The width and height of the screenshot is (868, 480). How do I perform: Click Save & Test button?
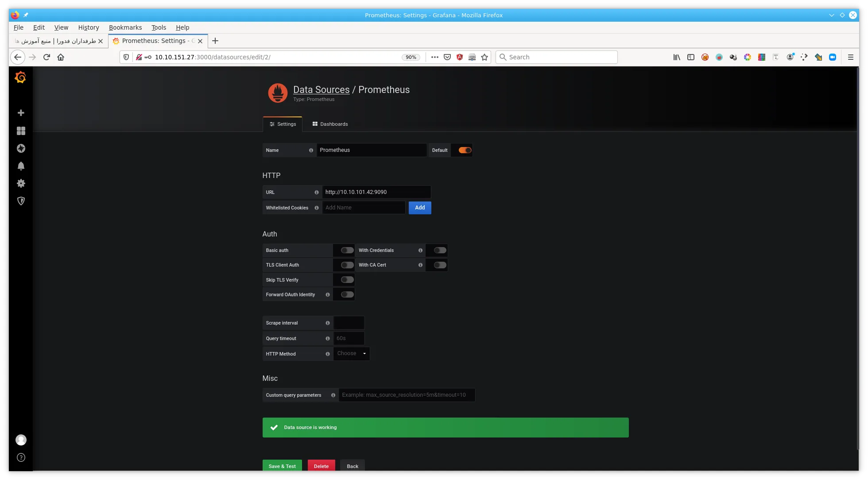click(282, 465)
